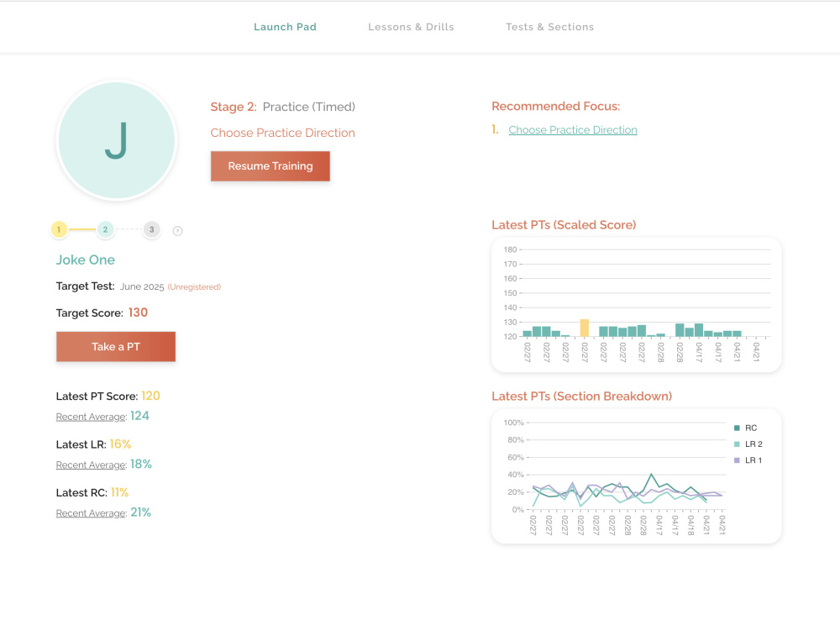Click the Unregistered label beside June 2025
840x630 pixels.
pyautogui.click(x=194, y=287)
